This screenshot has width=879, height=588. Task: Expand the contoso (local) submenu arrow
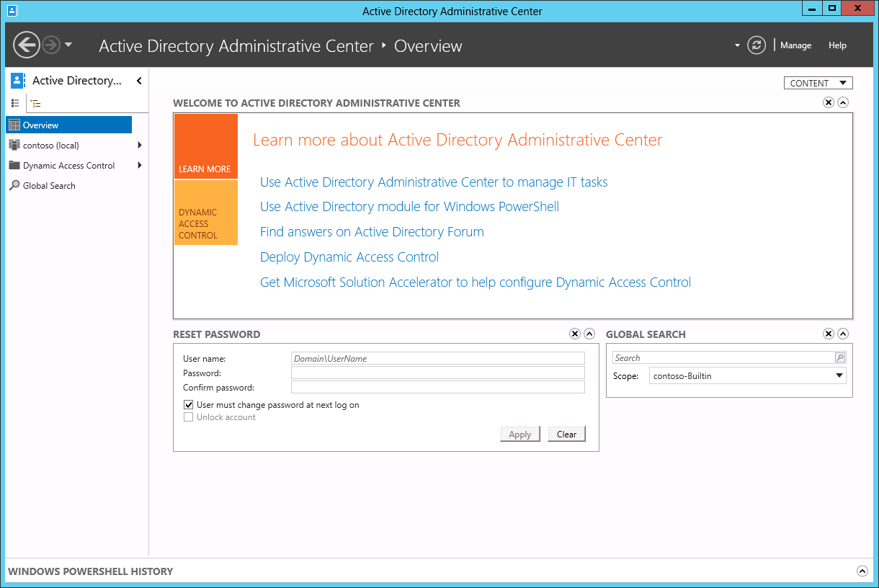coord(139,146)
